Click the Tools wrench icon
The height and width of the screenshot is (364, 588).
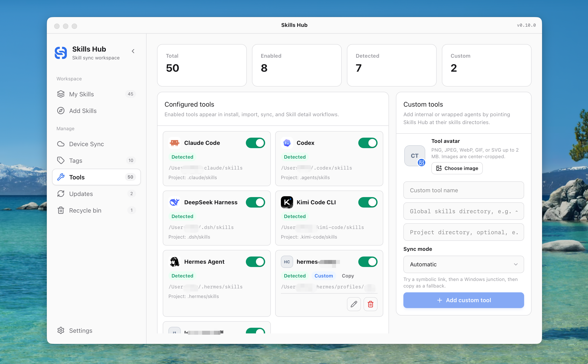pyautogui.click(x=61, y=177)
